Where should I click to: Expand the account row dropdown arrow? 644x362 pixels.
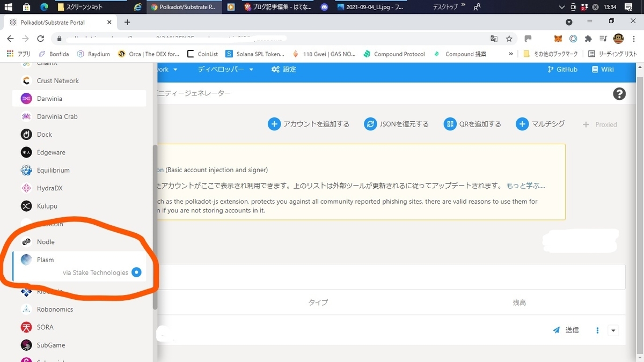pos(613,330)
